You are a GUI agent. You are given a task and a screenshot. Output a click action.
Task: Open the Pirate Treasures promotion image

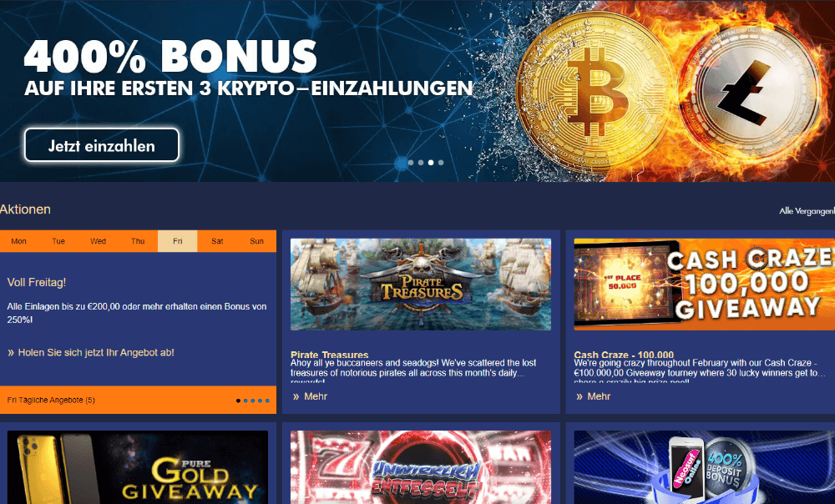[x=421, y=285]
